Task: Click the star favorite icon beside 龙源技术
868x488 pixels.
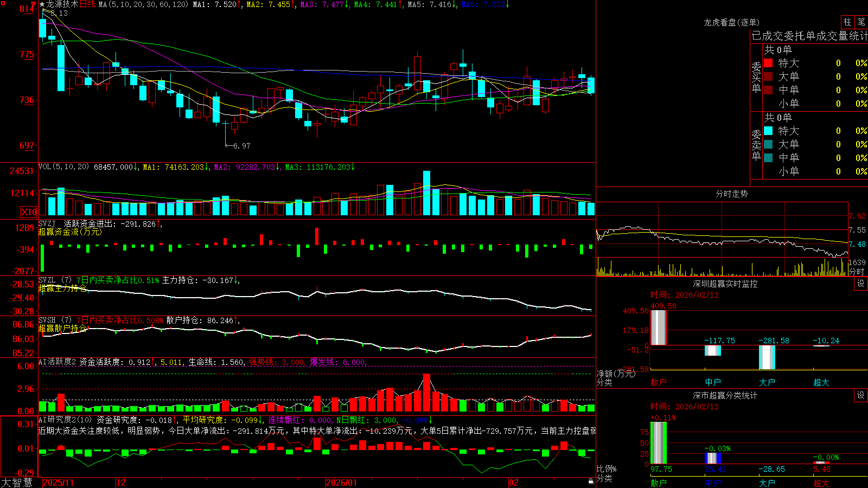Action: (x=42, y=4)
